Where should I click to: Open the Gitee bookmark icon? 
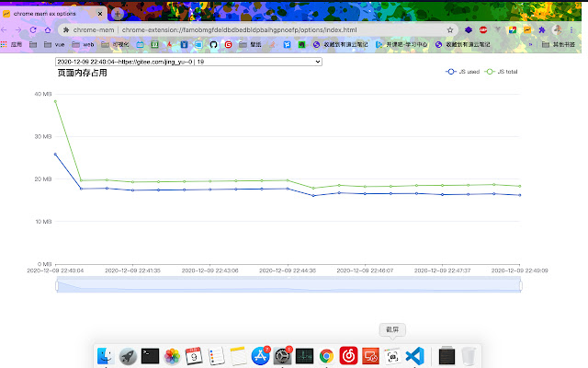(x=228, y=45)
